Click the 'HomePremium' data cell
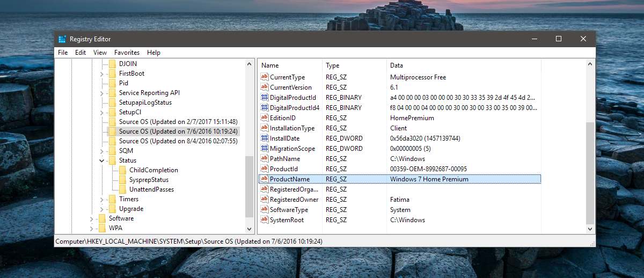This screenshot has width=644, height=278. [412, 118]
